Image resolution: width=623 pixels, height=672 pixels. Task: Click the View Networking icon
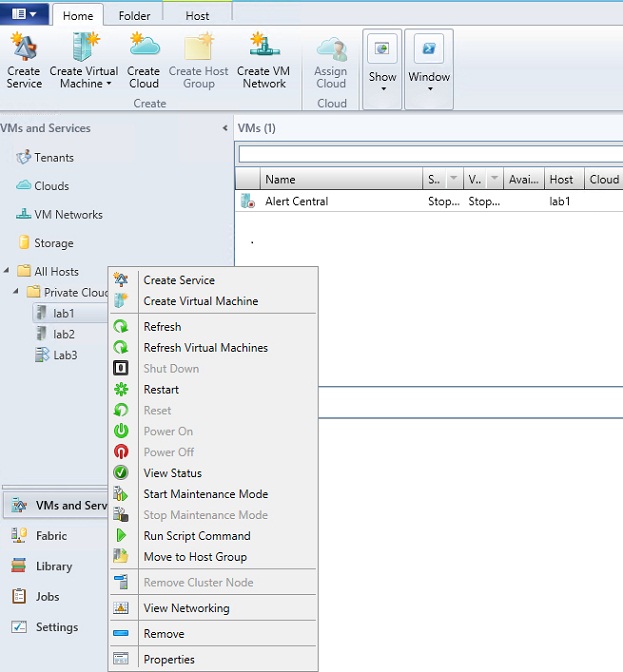121,607
